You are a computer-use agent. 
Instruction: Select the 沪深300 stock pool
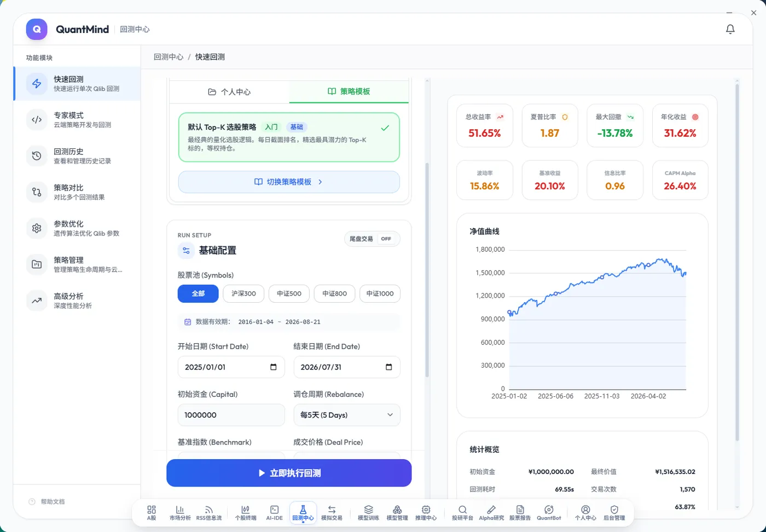pyautogui.click(x=243, y=293)
